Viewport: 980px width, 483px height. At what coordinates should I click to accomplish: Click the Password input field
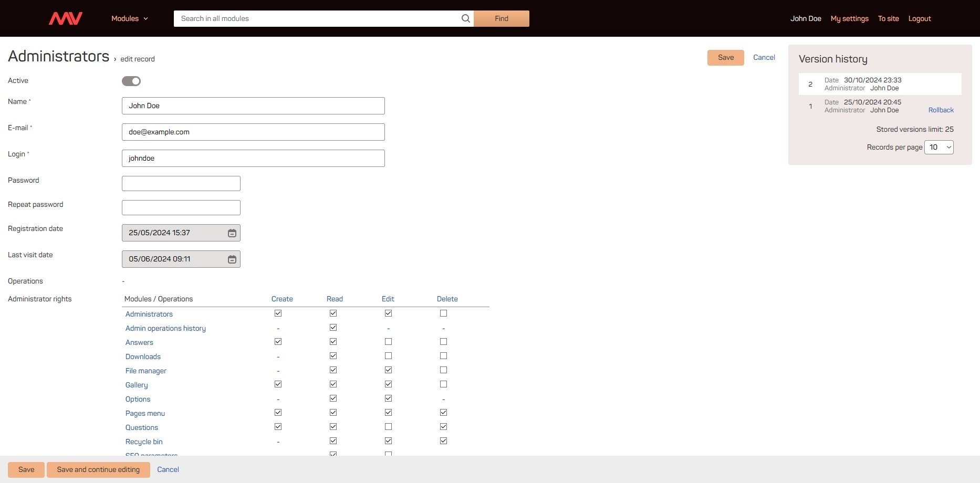(181, 183)
